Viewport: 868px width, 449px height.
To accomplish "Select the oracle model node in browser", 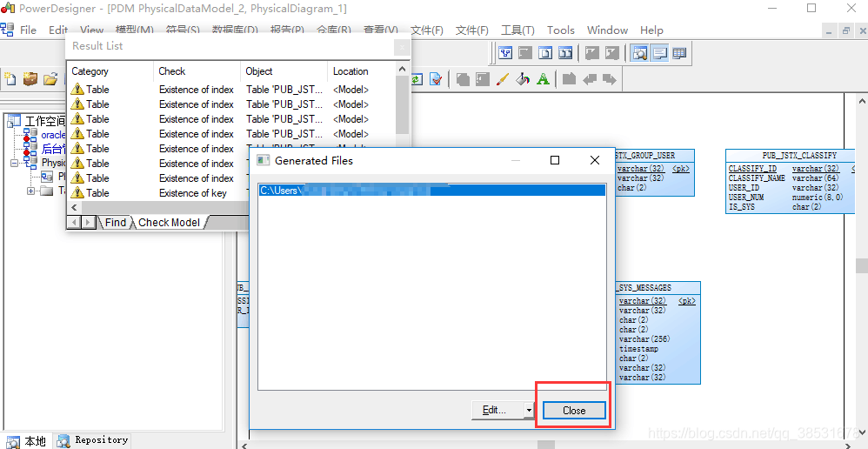I will coord(53,135).
